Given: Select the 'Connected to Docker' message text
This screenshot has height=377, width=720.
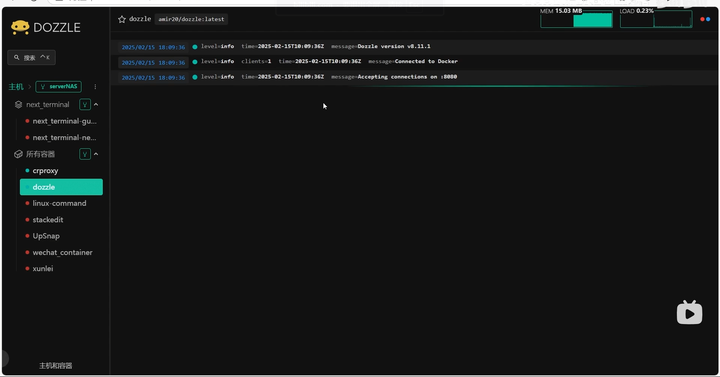Looking at the screenshot, I should pyautogui.click(x=426, y=61).
